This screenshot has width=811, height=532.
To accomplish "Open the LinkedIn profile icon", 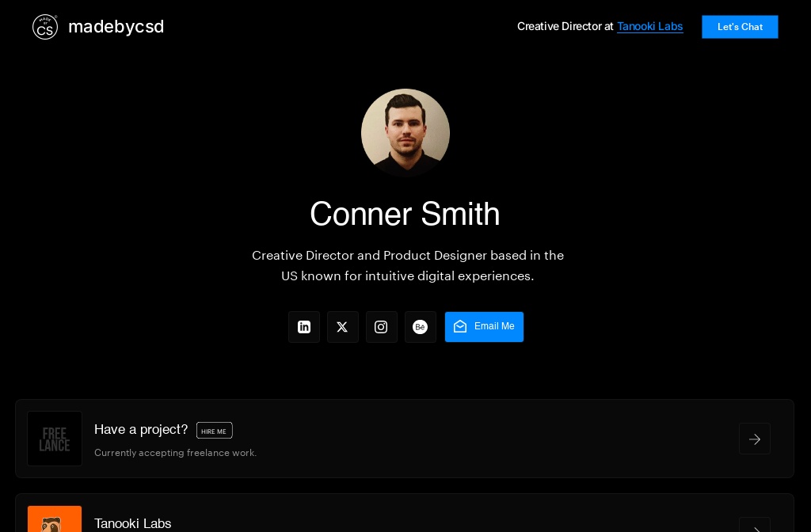I will (x=304, y=327).
